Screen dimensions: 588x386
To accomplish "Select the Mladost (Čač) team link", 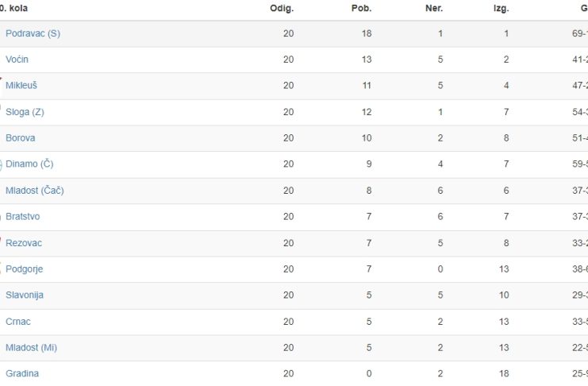I will coord(34,191).
